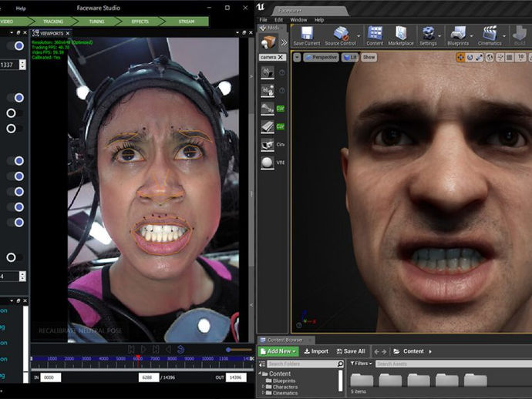Open Settings dropdown arrow
532x399 pixels.
pyautogui.click(x=439, y=36)
